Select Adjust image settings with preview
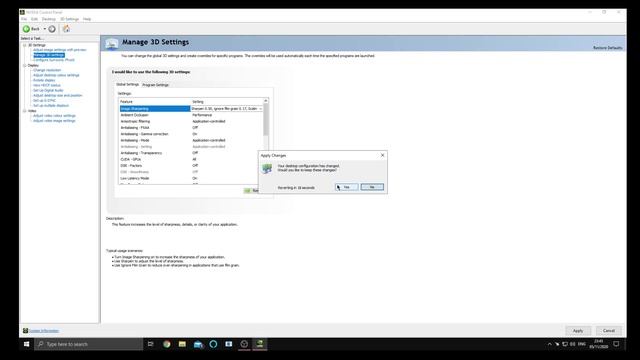The image size is (640, 360). pyautogui.click(x=60, y=50)
